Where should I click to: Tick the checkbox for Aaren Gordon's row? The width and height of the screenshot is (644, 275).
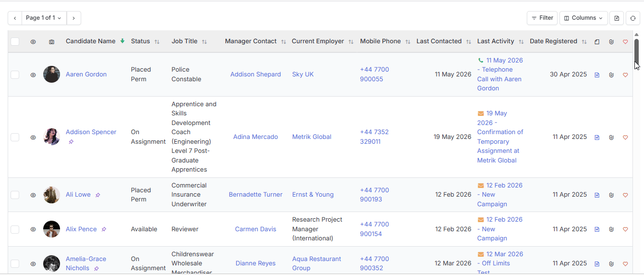(15, 75)
